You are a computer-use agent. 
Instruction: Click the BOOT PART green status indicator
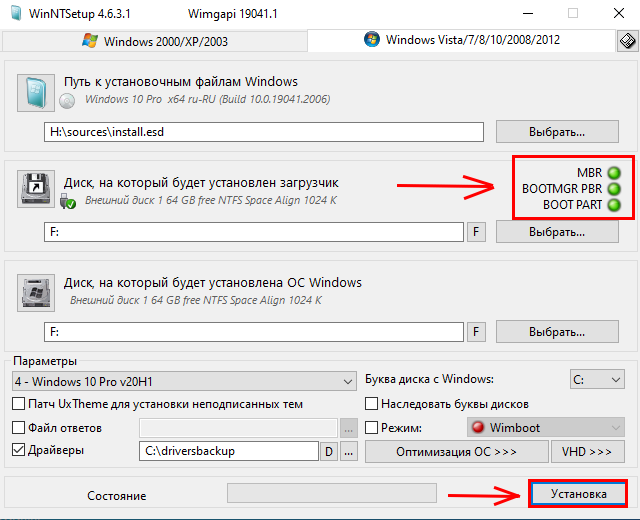pyautogui.click(x=614, y=205)
